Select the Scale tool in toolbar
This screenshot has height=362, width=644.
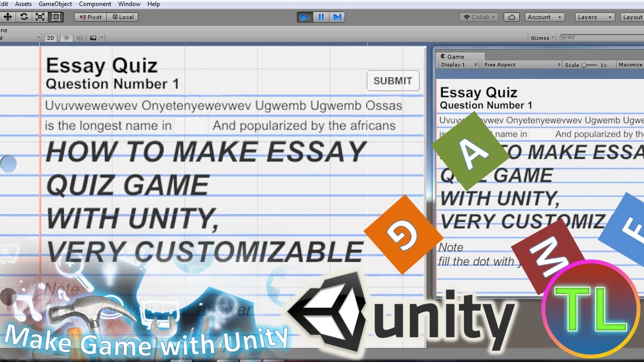point(40,17)
